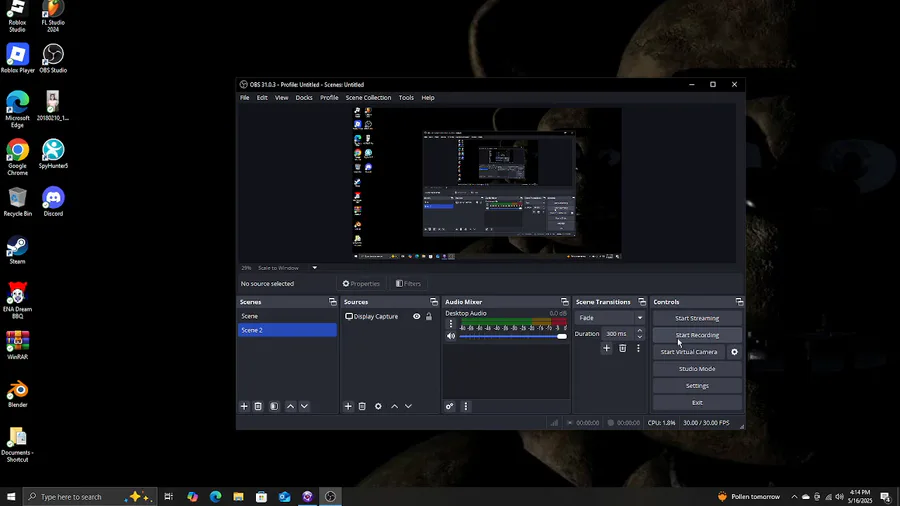
Task: Pop out the Audio Mixer dock
Action: pyautogui.click(x=564, y=302)
